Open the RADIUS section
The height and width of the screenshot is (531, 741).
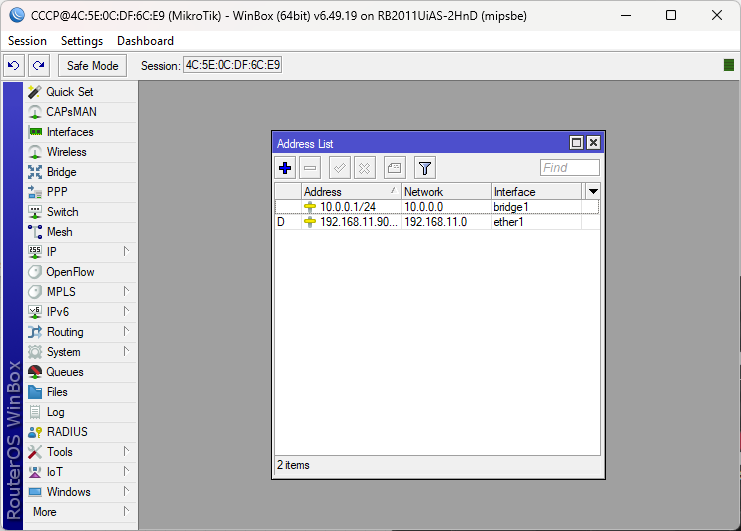point(80,432)
